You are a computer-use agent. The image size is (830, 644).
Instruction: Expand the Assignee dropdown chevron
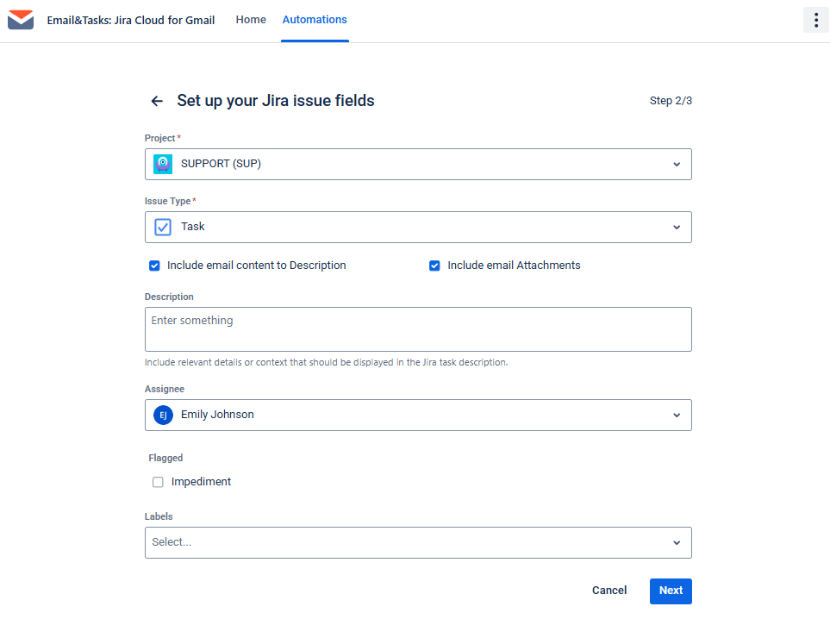[677, 416]
